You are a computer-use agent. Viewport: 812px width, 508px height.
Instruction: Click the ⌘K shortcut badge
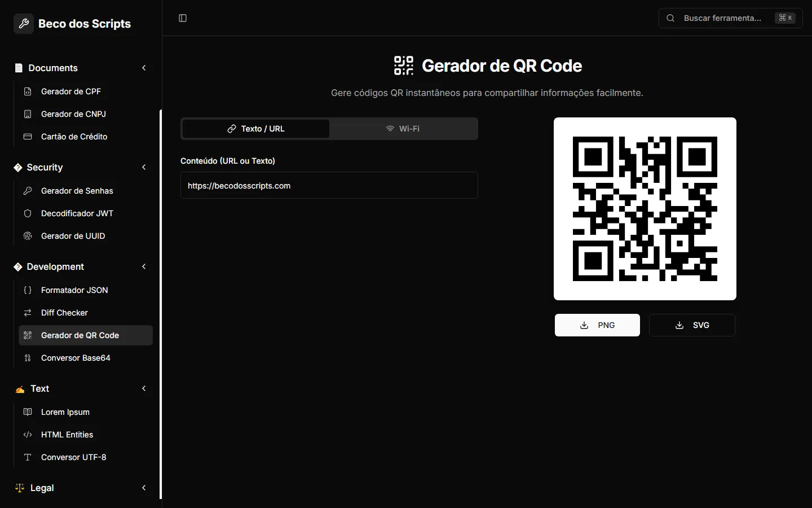click(x=785, y=18)
